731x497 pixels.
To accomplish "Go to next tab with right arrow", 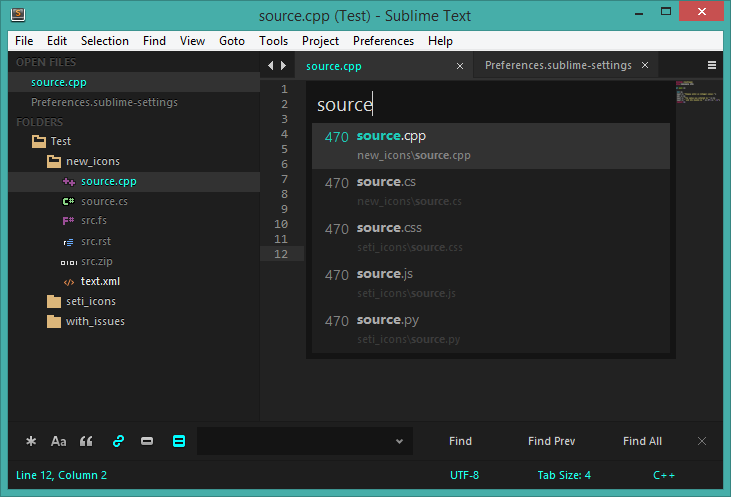I will coord(283,66).
